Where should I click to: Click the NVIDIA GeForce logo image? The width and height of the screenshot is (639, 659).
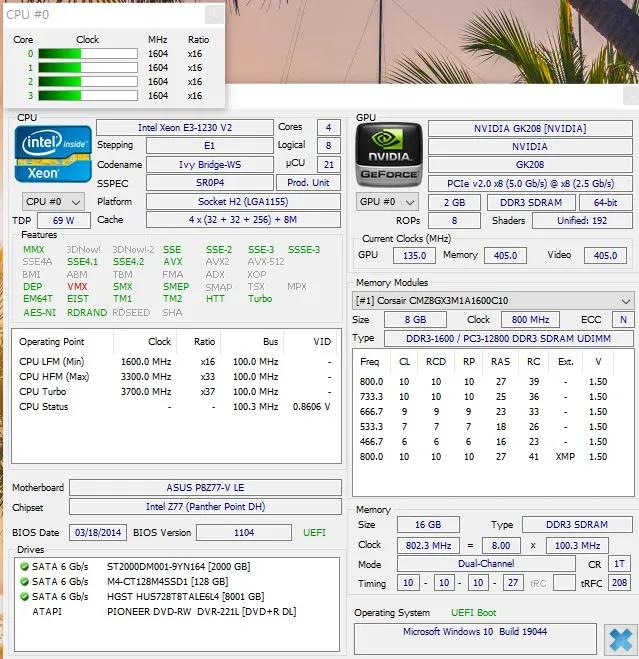389,155
